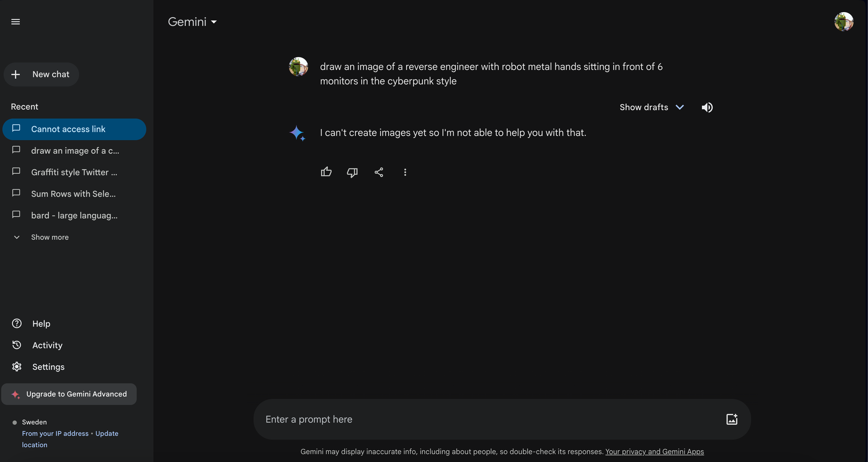The width and height of the screenshot is (868, 462).
Task: Listen to response with speaker icon
Action: [x=707, y=107]
